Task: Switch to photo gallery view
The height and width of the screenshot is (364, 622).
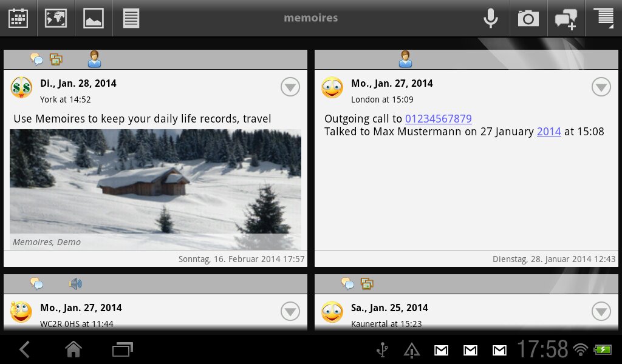Action: (94, 18)
